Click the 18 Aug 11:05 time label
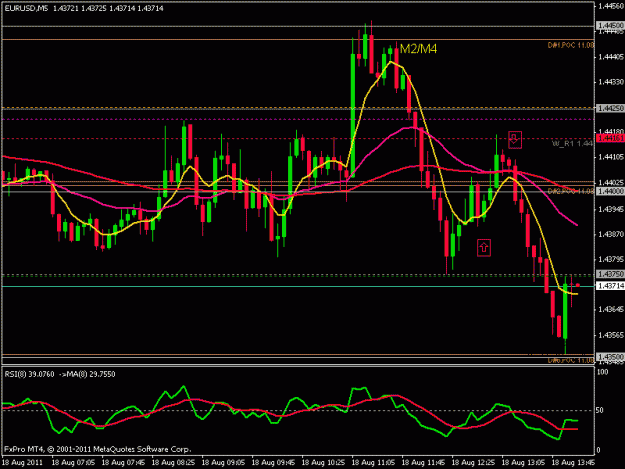 [x=373, y=463]
